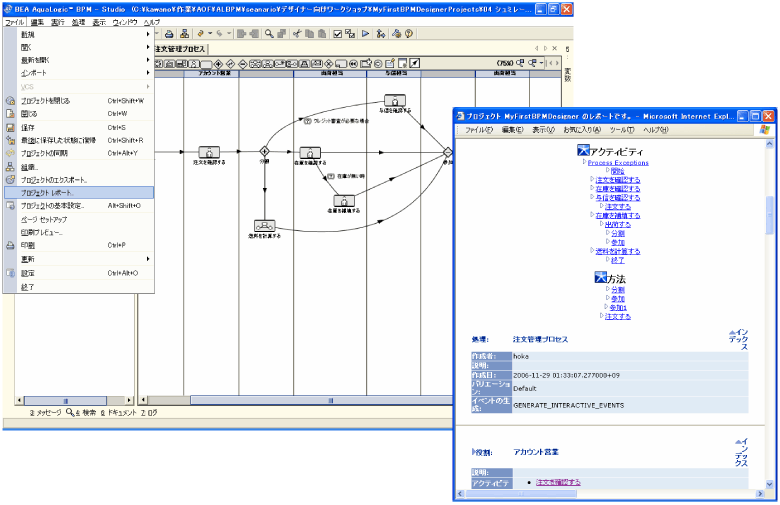Screen dimensions: 780x505
Task: Close the editor tab with X button
Action: pos(555,48)
